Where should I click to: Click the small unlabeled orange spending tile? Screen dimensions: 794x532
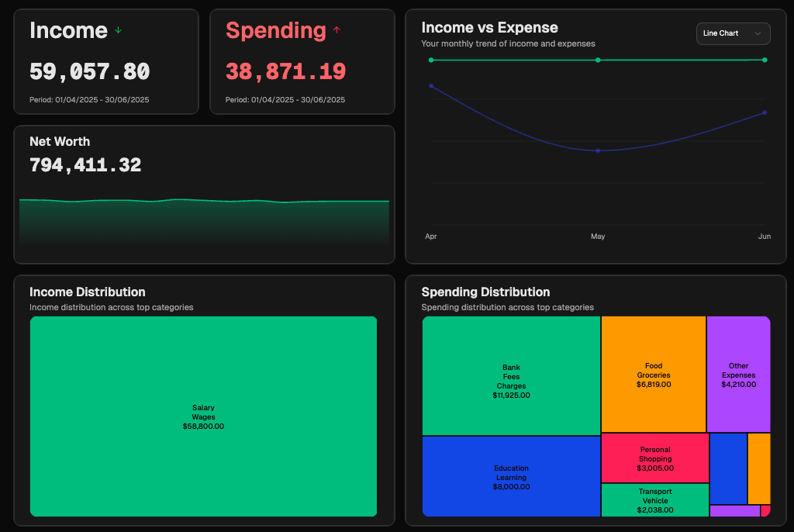758,468
